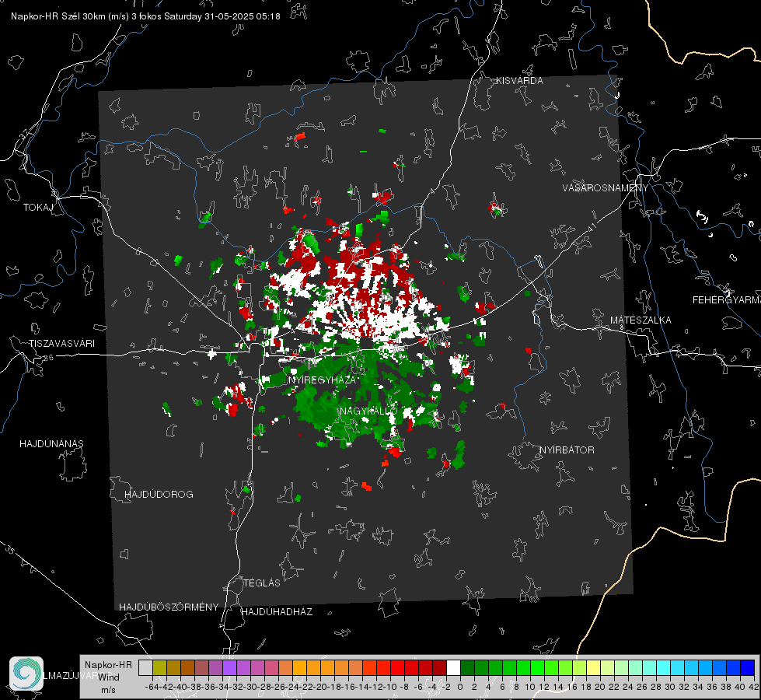Click the 0 value under the color scale
The image size is (761, 700).
pos(459,687)
